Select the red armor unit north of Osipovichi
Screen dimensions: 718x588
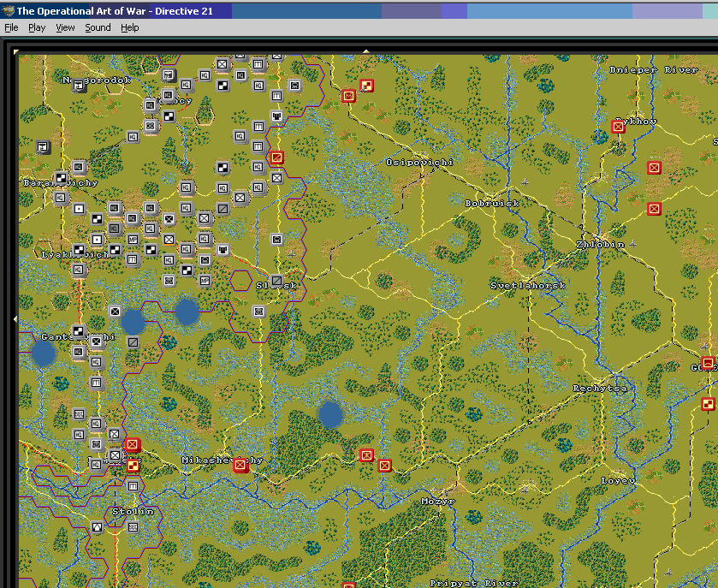point(366,86)
